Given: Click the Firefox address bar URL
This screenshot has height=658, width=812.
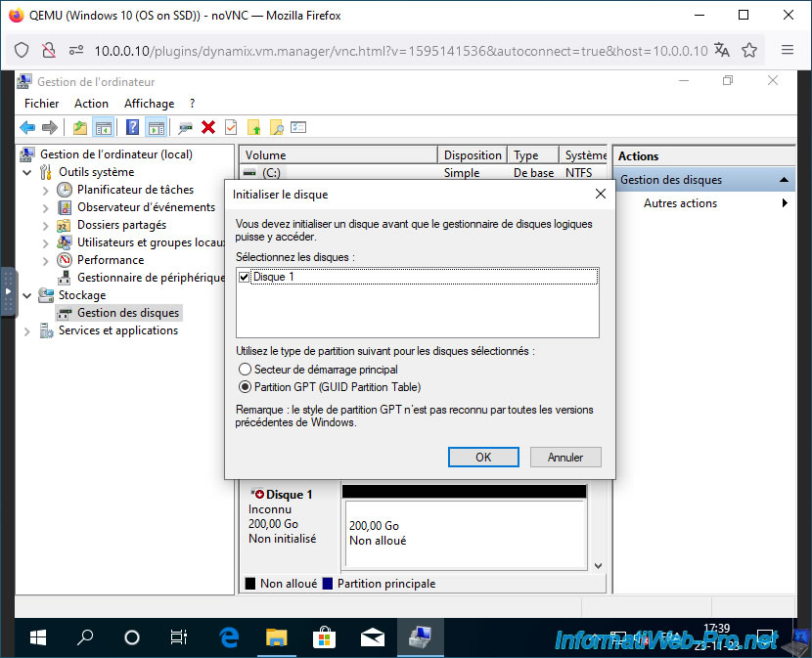Looking at the screenshot, I should (x=400, y=51).
